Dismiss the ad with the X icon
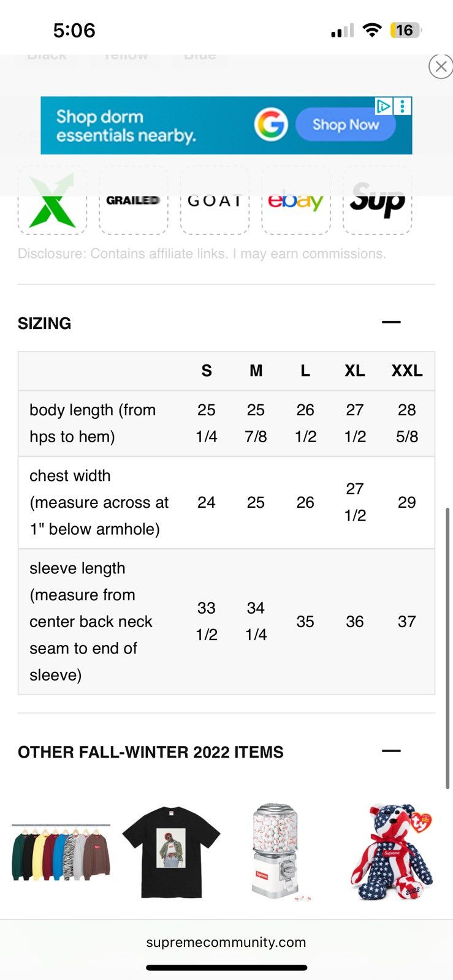Viewport: 453px width, 980px height. 440,66
